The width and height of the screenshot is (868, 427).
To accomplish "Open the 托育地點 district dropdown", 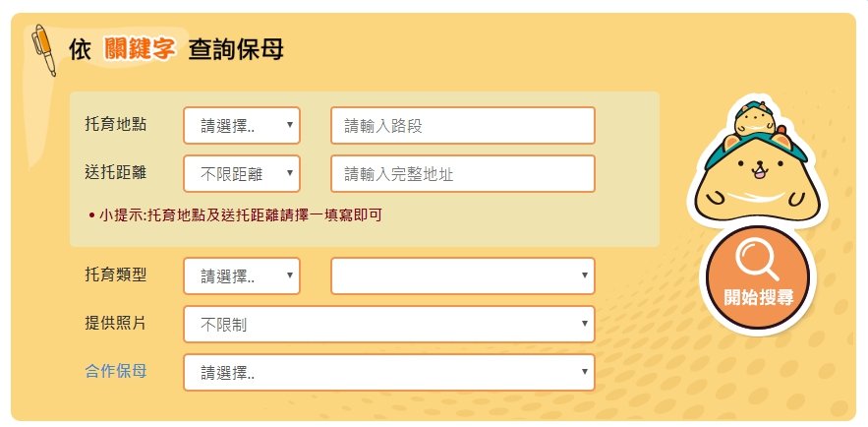I will (242, 126).
